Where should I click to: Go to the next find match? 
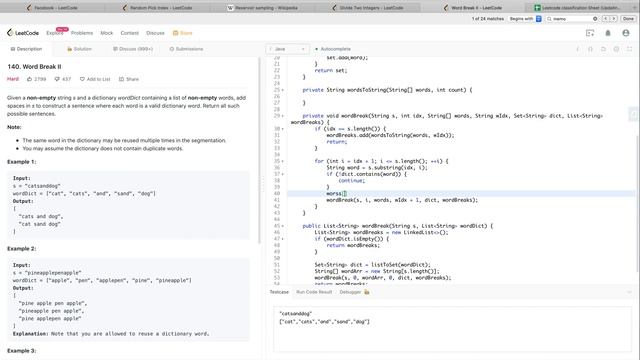click(613, 19)
